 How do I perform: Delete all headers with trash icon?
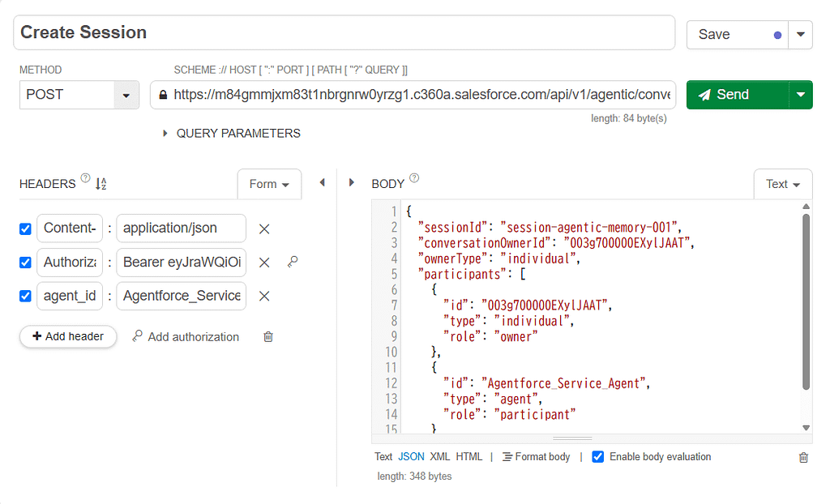coord(268,337)
